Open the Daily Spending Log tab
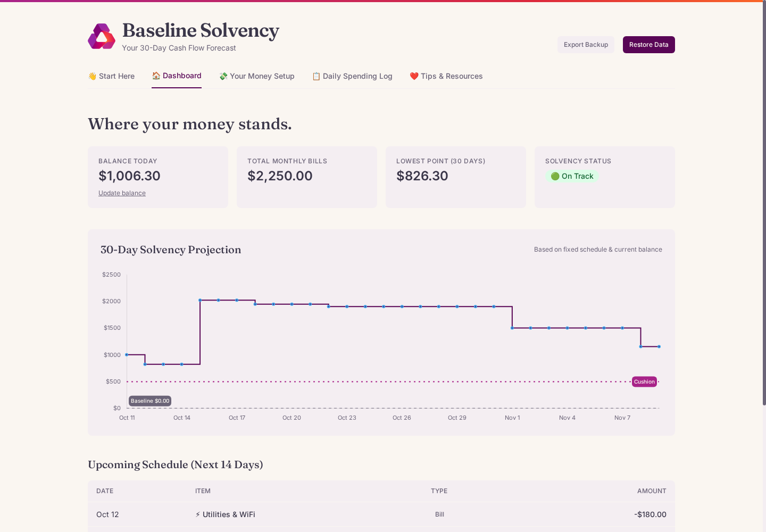Screen dimensions: 766x532 (352, 76)
